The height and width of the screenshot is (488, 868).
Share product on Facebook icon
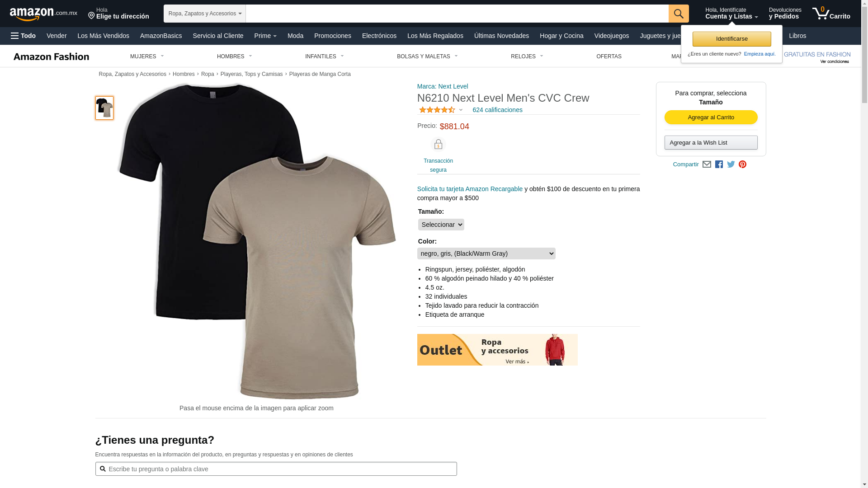click(719, 164)
